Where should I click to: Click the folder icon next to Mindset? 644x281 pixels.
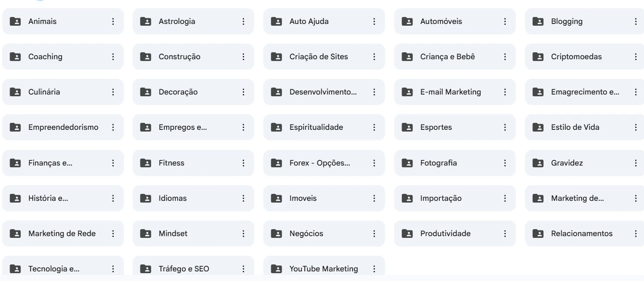[146, 234]
